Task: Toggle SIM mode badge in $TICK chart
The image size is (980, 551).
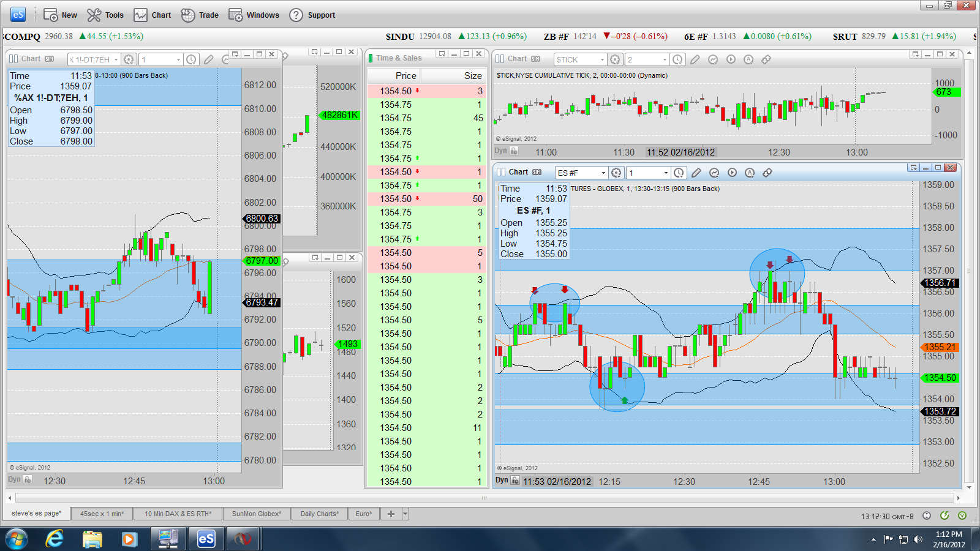Action: click(x=536, y=59)
